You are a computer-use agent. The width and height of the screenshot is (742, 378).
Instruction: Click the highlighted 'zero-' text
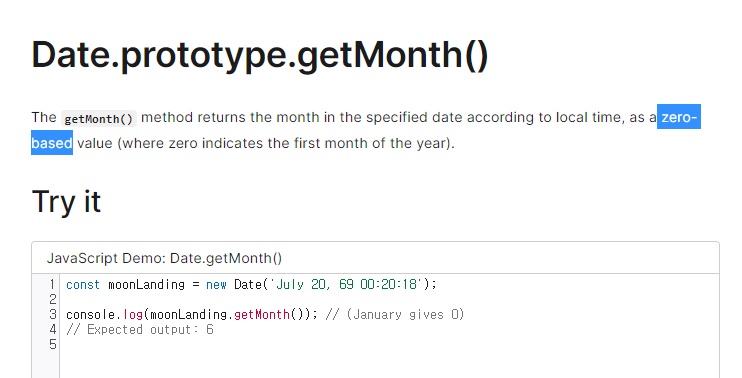tap(679, 117)
